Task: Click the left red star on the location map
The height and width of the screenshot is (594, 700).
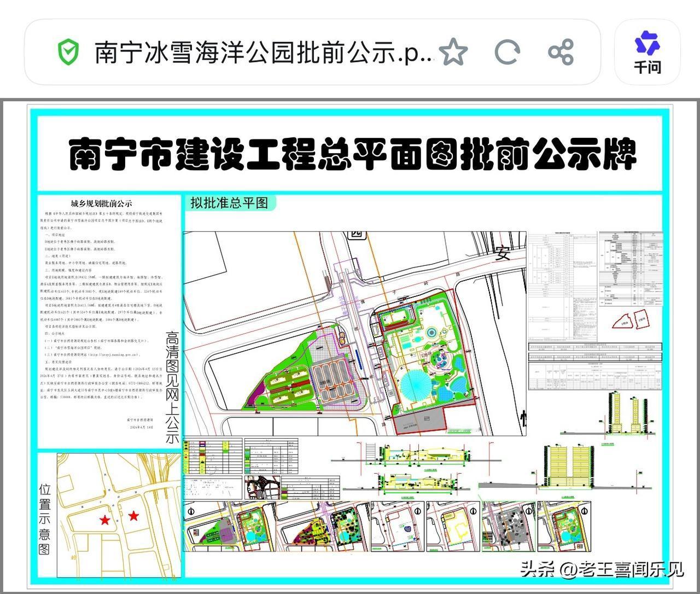Action: pos(104,521)
